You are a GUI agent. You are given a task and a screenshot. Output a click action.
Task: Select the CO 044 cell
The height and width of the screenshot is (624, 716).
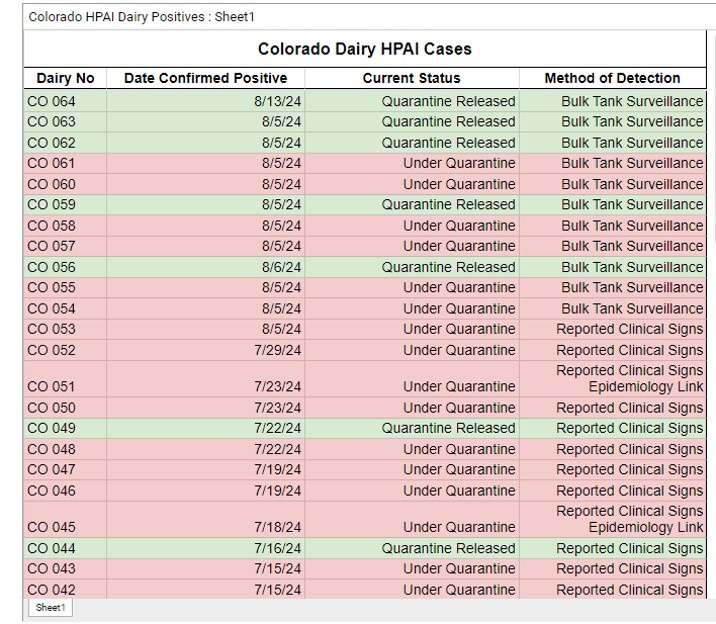pos(65,549)
